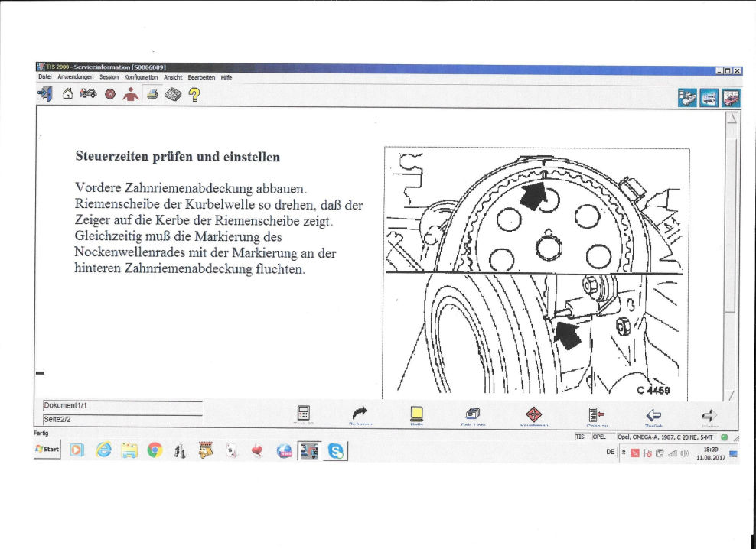Open the Referenz curved arrow button
756x549 pixels.
pyautogui.click(x=359, y=414)
